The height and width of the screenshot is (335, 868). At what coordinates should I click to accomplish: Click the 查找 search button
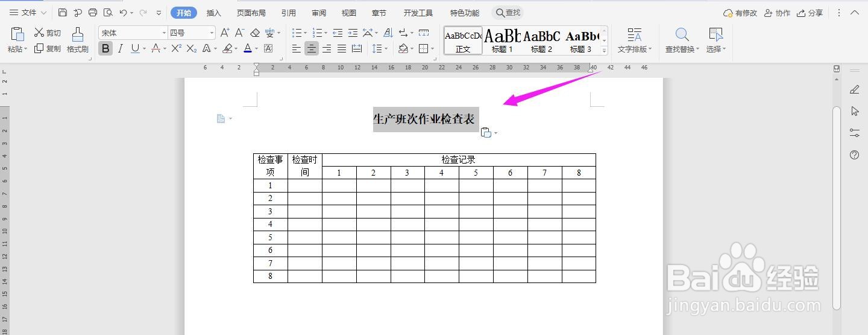point(508,13)
